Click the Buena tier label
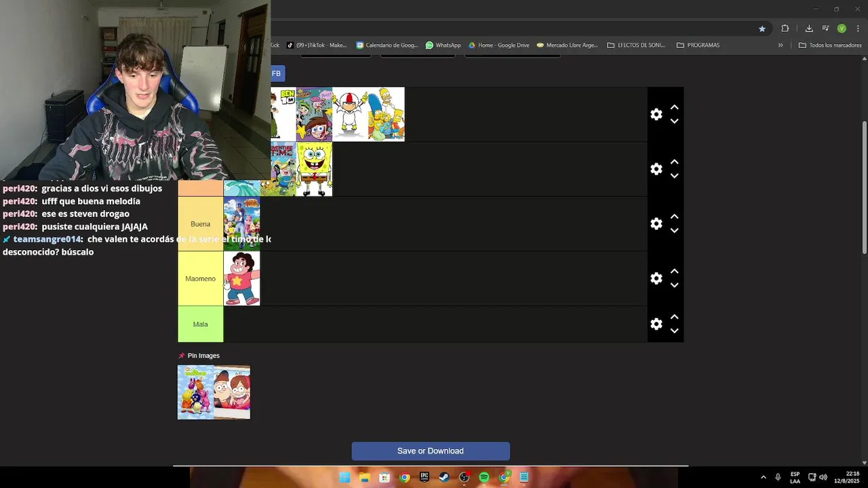The height and width of the screenshot is (488, 868). tap(201, 224)
